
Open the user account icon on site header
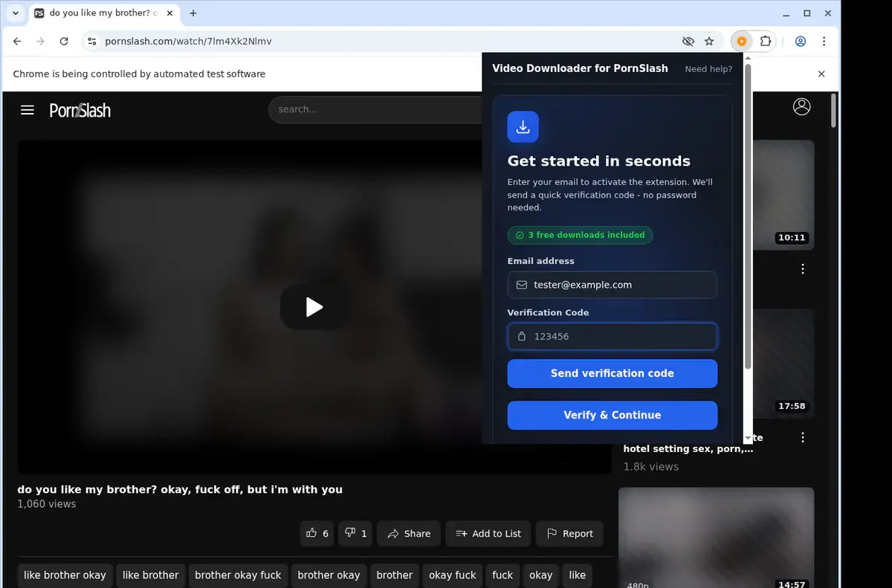tap(801, 106)
